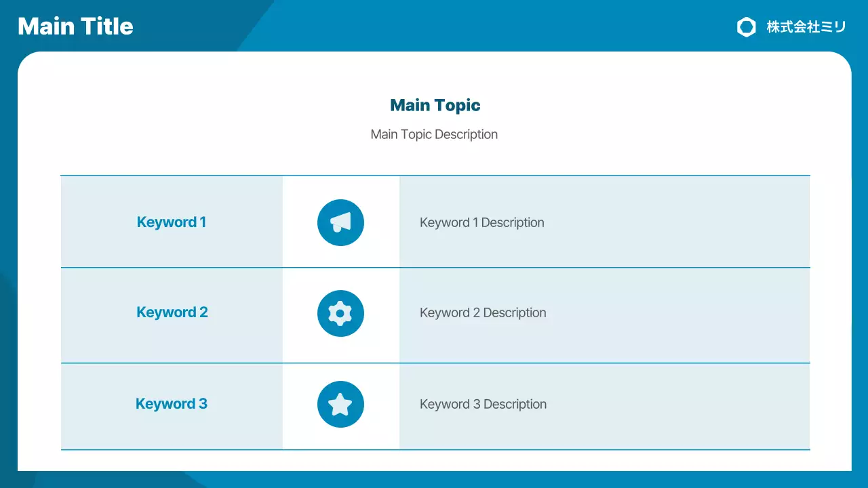Click the dark blue diagonal shape behind Main Title
This screenshot has width=868, height=488.
[203, 20]
